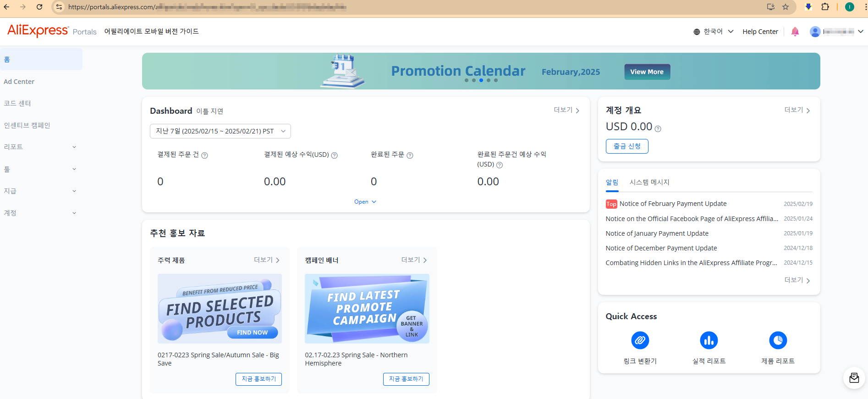Click 더보기 in 주력 제품 card

click(x=267, y=260)
